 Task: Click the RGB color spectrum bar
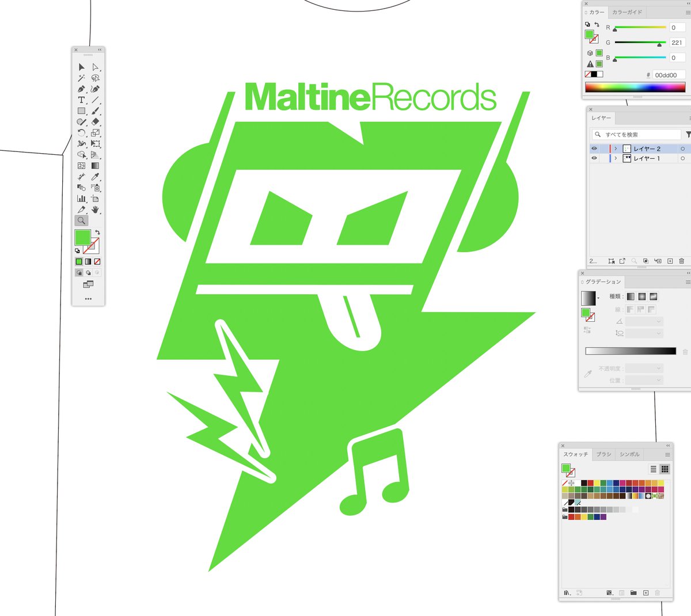[x=635, y=87]
